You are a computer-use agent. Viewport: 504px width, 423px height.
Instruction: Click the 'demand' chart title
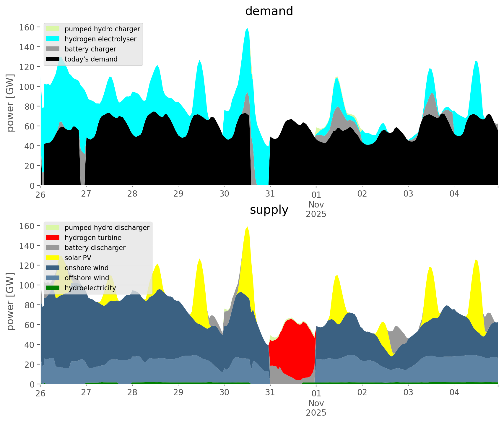[269, 11]
